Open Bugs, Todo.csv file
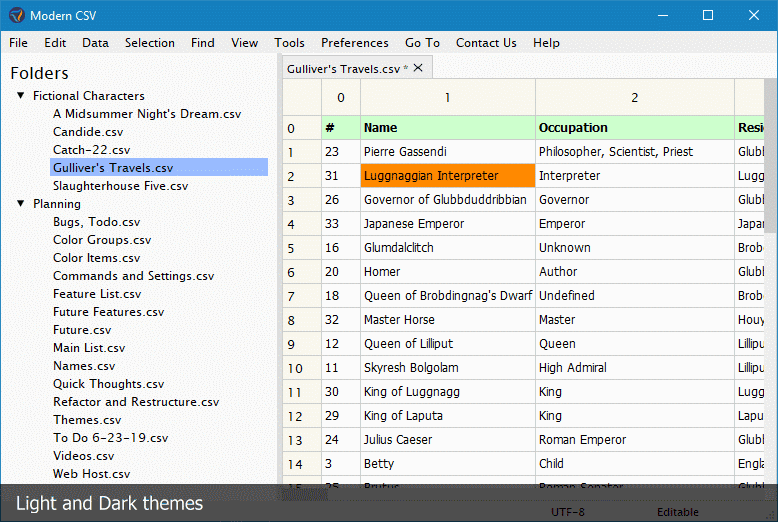 click(96, 222)
